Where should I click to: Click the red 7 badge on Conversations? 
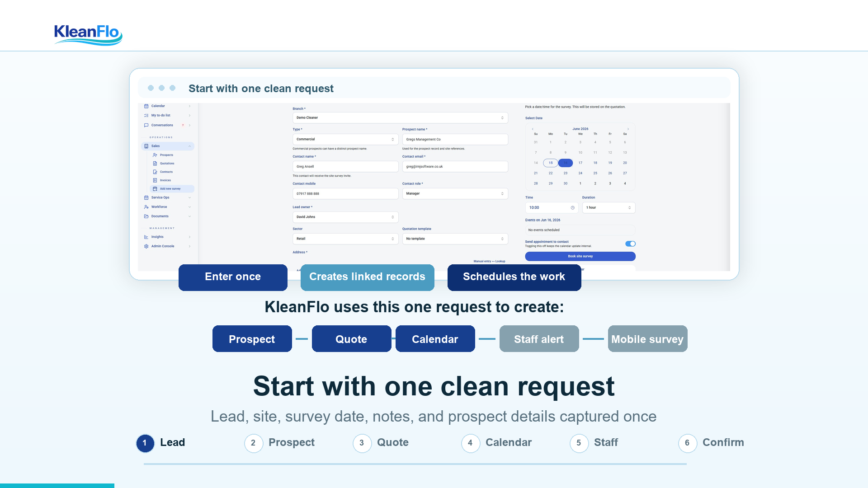pyautogui.click(x=183, y=125)
